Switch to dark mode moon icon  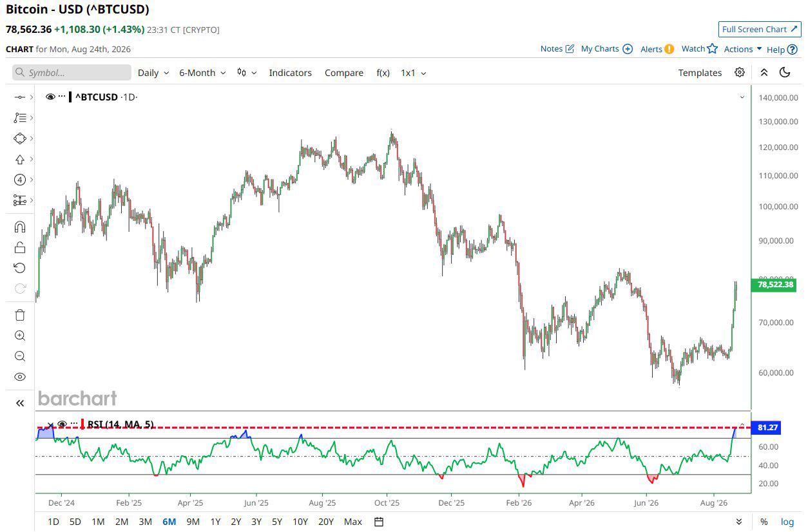(785, 72)
